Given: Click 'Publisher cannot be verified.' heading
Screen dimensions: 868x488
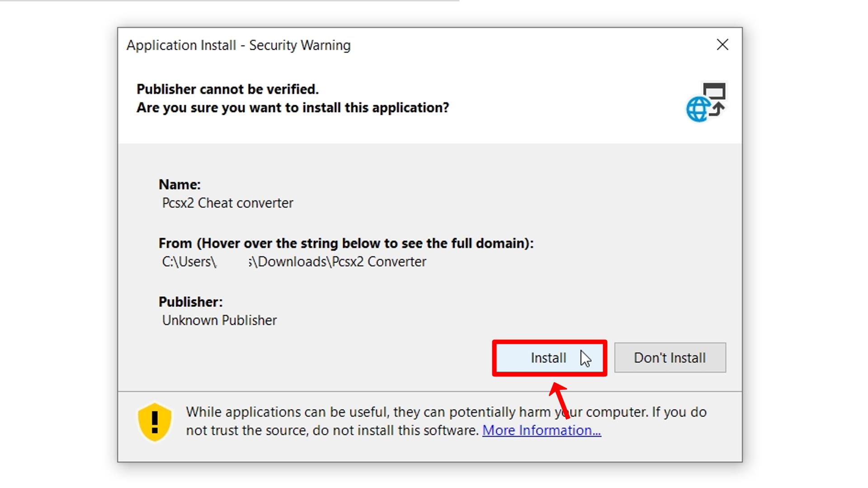Looking at the screenshot, I should pos(227,89).
